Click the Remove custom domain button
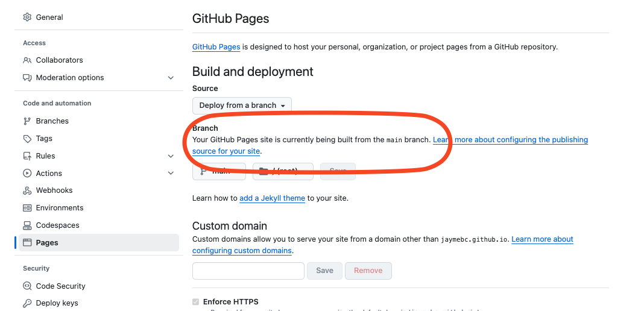Viewport: 644px width, 311px height. [x=368, y=271]
